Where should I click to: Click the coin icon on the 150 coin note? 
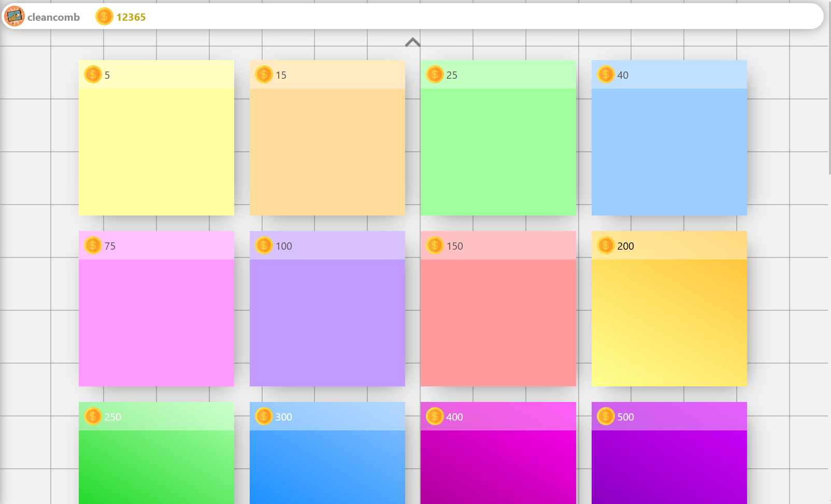tap(435, 246)
